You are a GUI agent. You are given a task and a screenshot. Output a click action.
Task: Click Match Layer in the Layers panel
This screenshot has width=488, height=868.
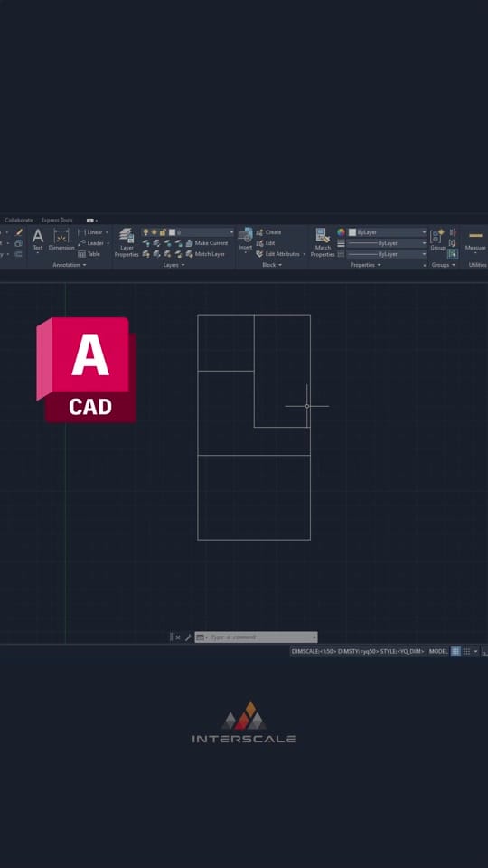205,254
